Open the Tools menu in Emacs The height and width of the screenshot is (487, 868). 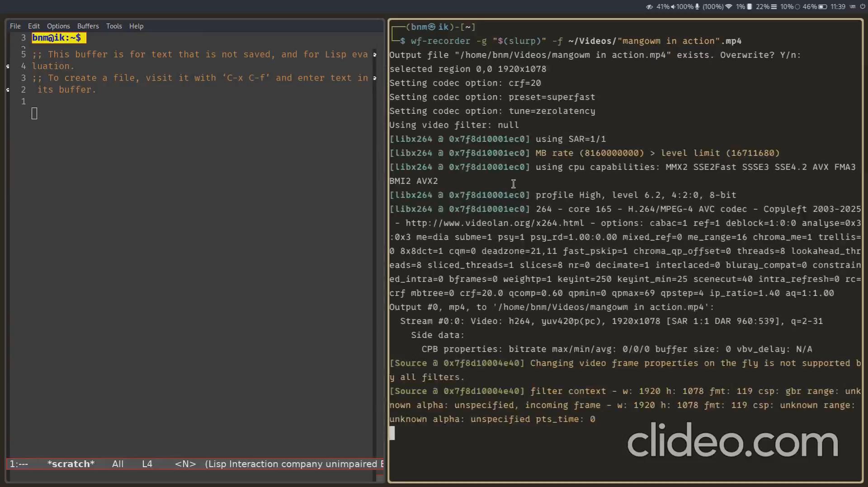coord(114,26)
